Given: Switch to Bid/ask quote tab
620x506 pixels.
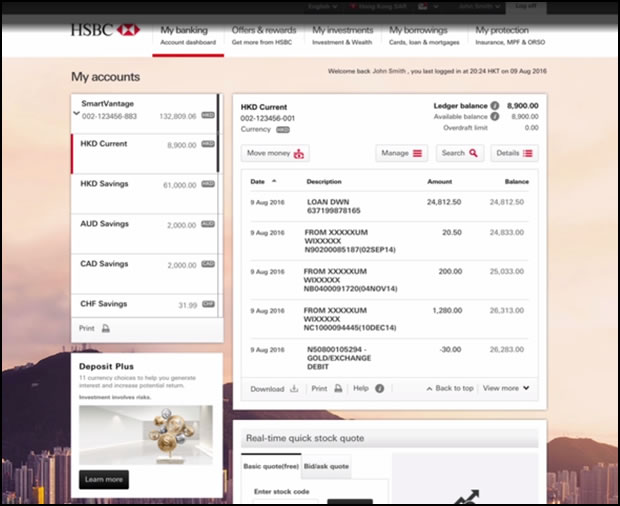Looking at the screenshot, I should [x=326, y=466].
